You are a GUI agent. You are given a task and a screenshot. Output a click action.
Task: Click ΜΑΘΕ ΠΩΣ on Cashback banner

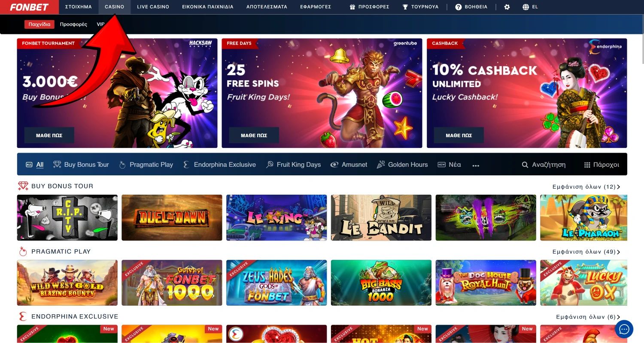(x=459, y=135)
